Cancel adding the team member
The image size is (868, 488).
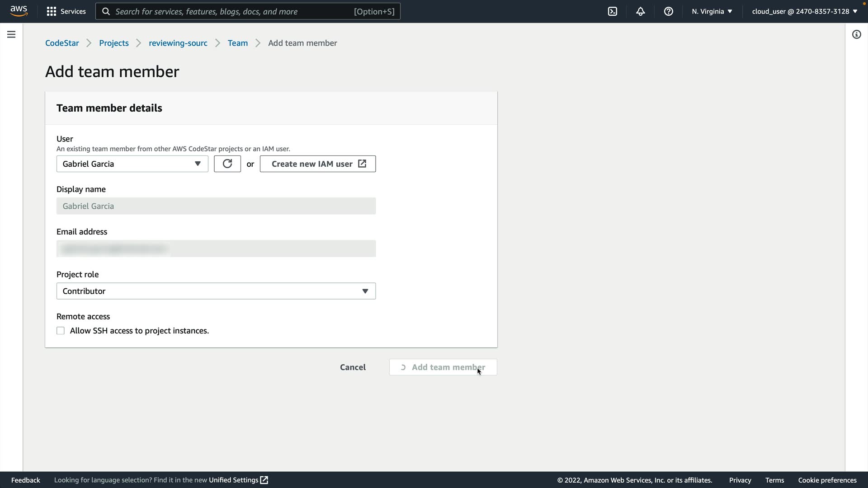coord(353,367)
